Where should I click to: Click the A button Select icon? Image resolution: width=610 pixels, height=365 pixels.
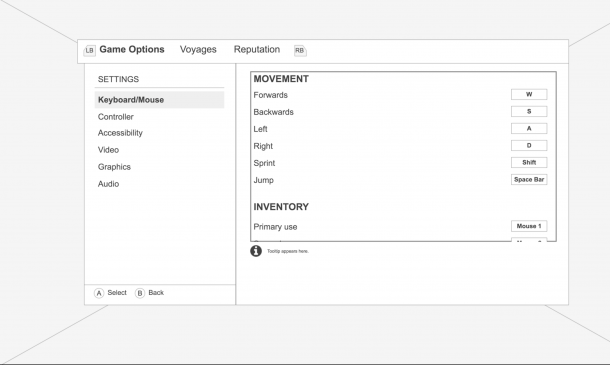click(x=99, y=293)
